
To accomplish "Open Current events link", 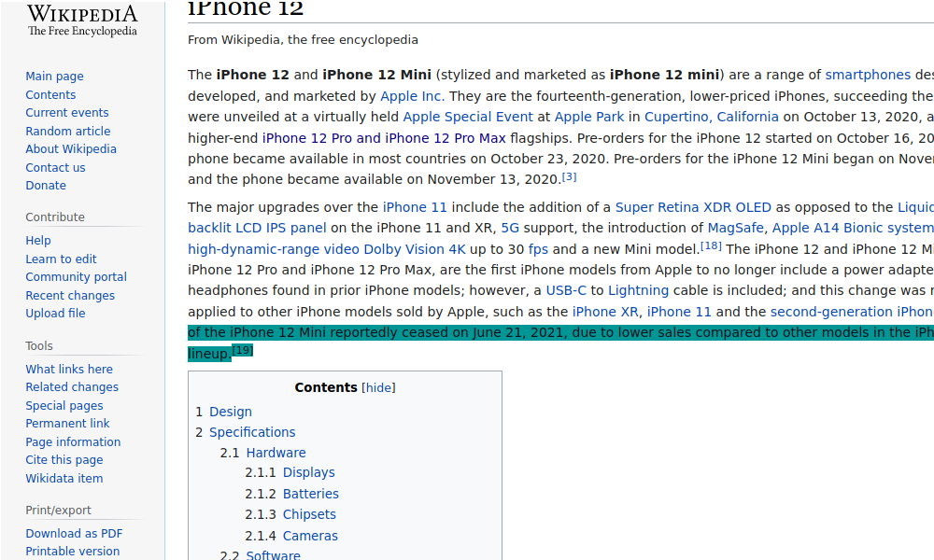I will [66, 113].
